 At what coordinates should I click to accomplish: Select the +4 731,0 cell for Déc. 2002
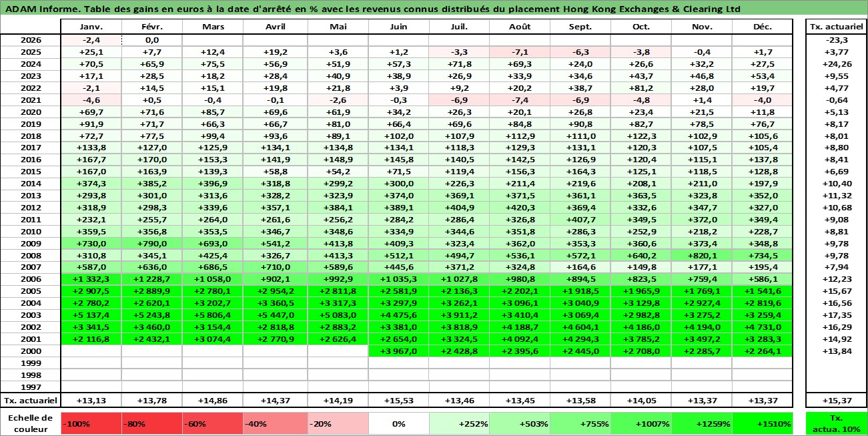[x=763, y=328]
